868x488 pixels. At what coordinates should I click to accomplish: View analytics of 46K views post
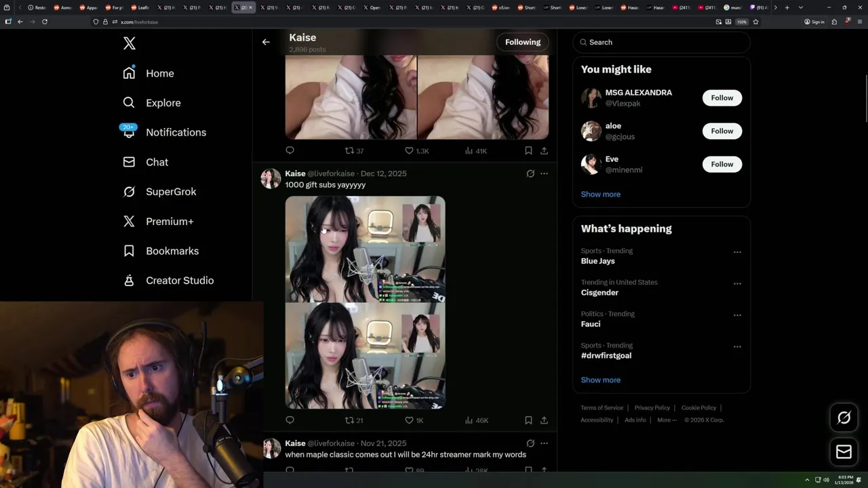click(476, 420)
